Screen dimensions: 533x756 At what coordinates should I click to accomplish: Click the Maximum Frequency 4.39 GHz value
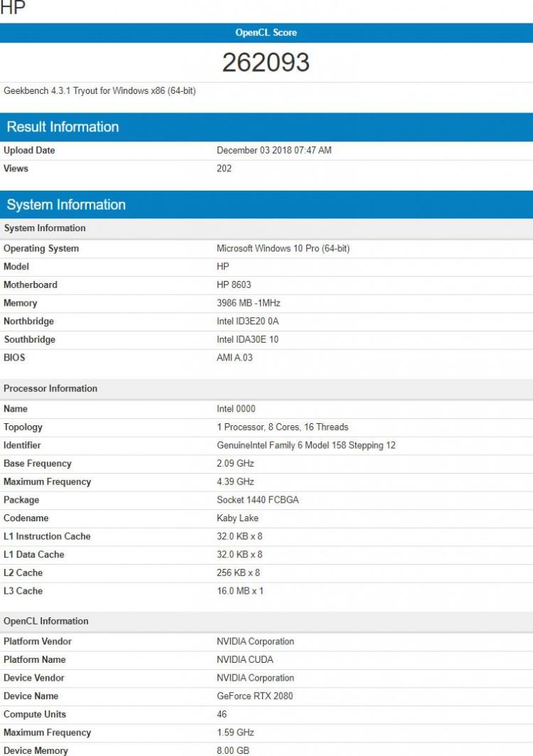[235, 481]
